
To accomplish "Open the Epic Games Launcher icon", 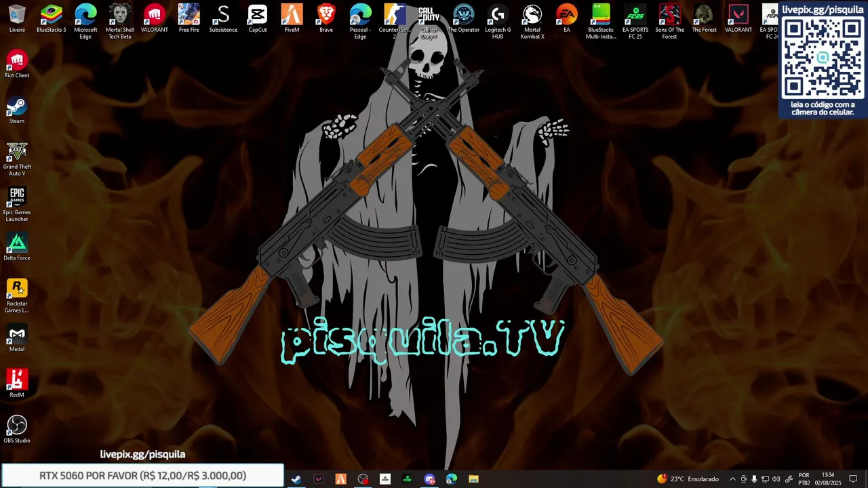I will 17,205.
